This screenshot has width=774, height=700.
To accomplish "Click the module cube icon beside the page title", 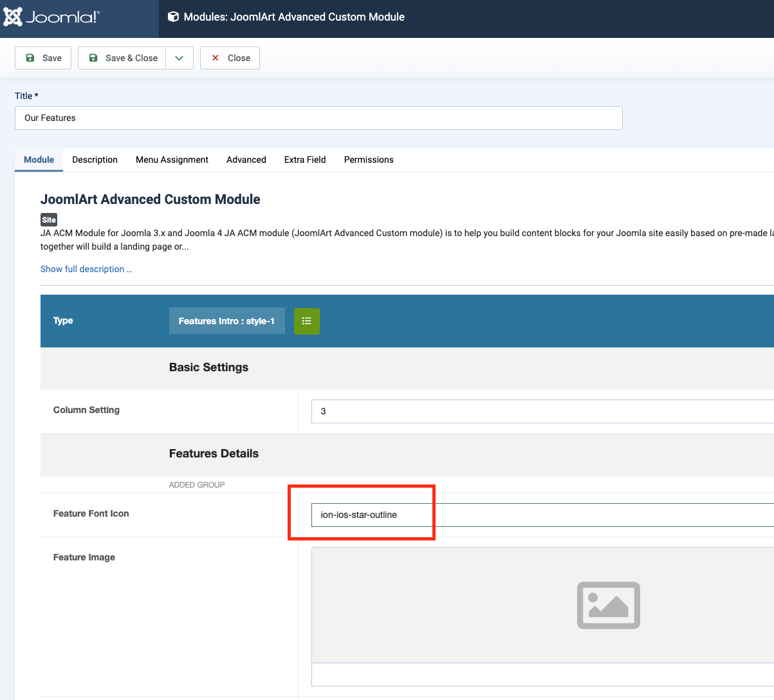I will [173, 17].
